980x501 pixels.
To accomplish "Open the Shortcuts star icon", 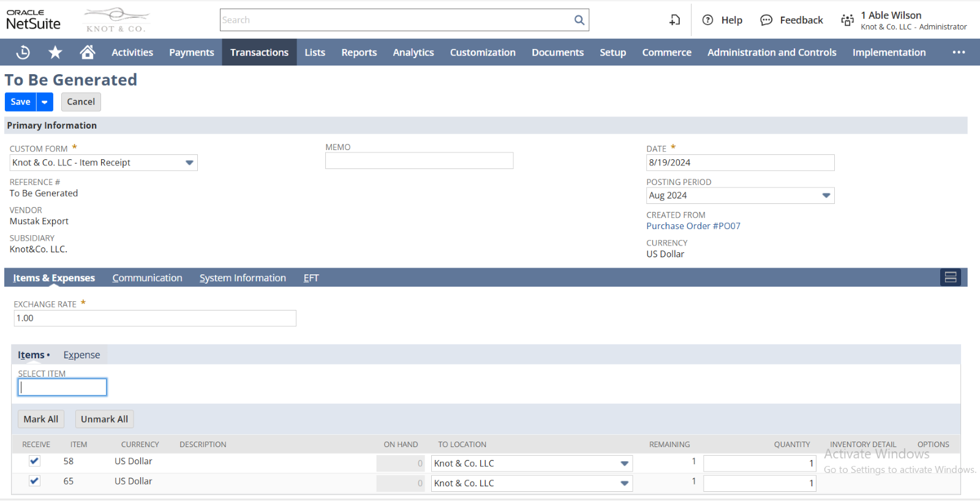I will tap(55, 53).
